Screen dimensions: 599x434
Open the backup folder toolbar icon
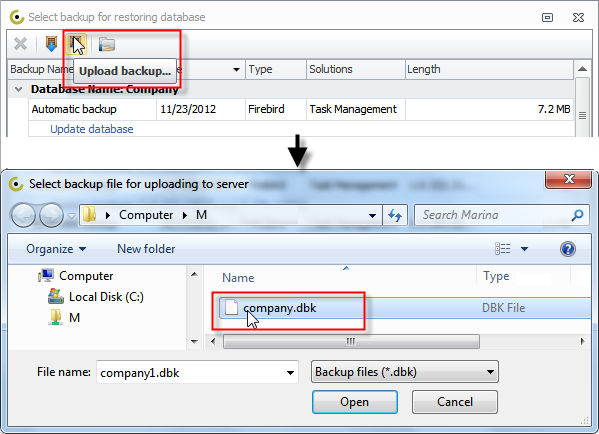107,44
